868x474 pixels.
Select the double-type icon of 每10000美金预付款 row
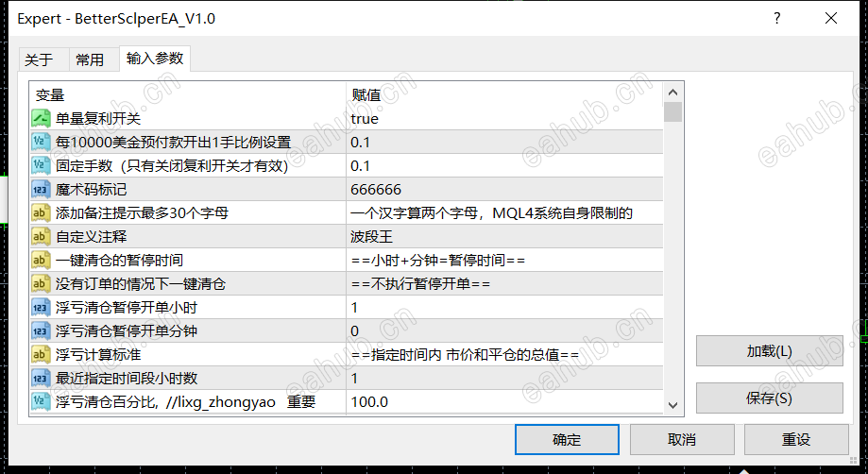(41, 143)
